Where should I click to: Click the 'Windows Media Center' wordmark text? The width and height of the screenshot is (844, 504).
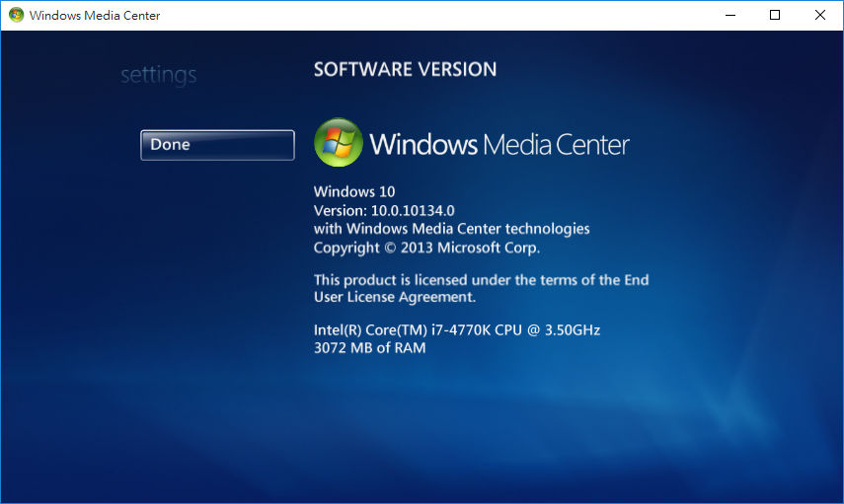click(x=499, y=145)
